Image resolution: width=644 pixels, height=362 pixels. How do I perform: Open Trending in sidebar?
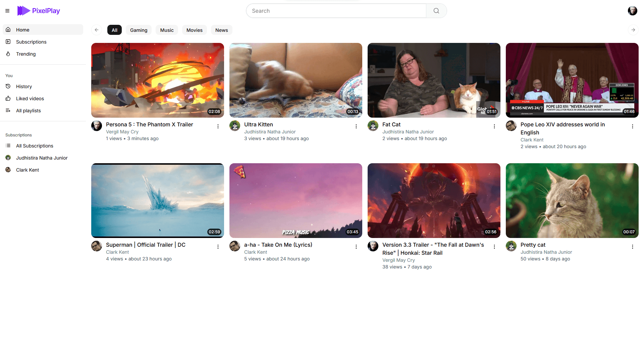pos(43,54)
